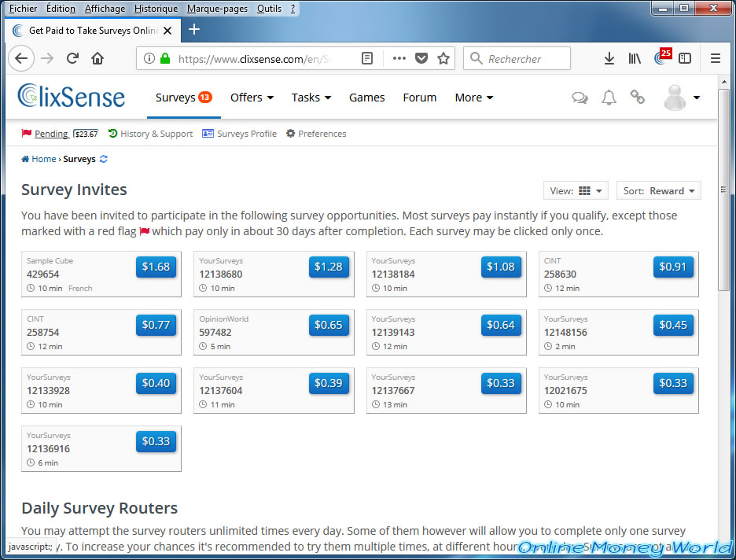Screen dimensions: 736x560
Task: Start the $0.40 survey 12133928
Action: click(x=156, y=383)
